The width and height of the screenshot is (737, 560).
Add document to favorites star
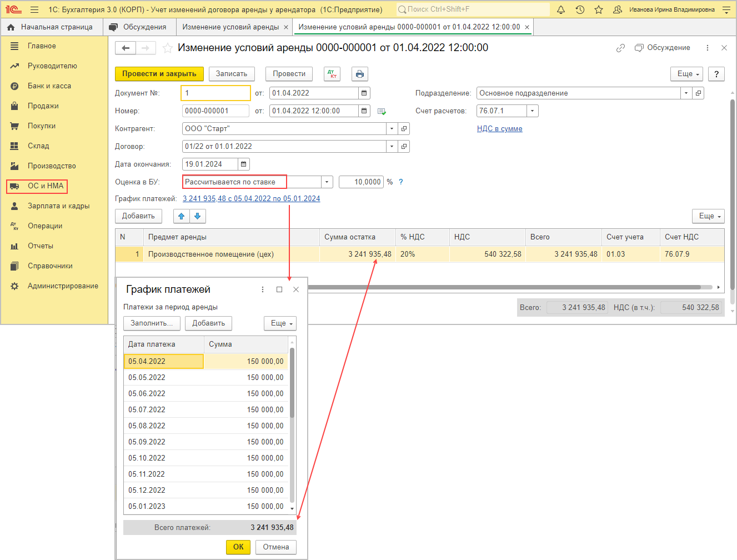pos(167,48)
